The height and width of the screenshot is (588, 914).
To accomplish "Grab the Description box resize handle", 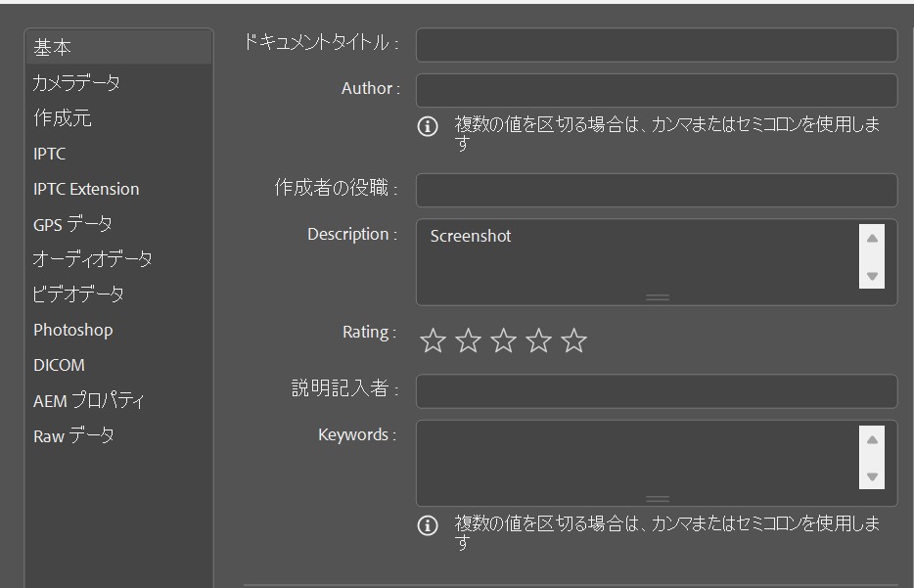I will (x=658, y=296).
